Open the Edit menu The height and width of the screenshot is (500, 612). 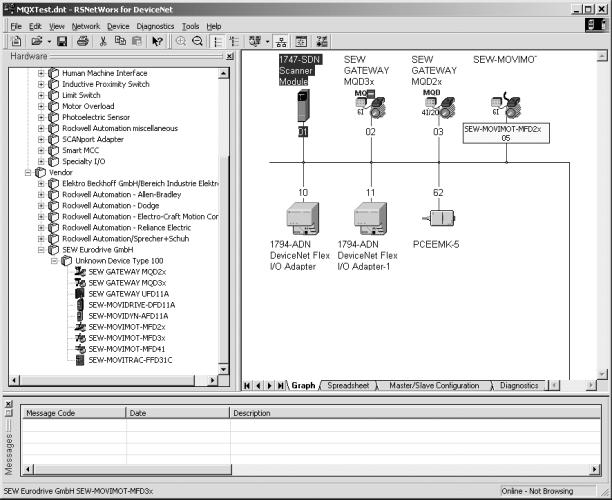pos(35,27)
